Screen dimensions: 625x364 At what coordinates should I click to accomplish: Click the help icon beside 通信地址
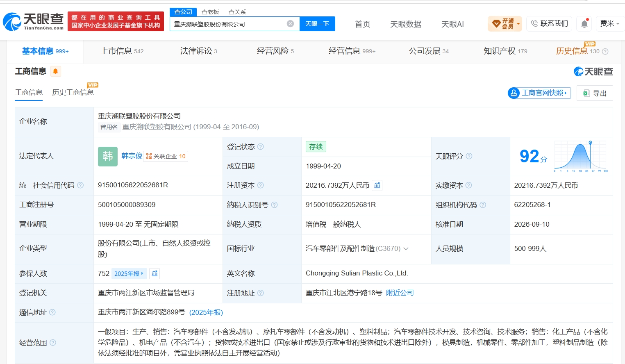click(52, 312)
